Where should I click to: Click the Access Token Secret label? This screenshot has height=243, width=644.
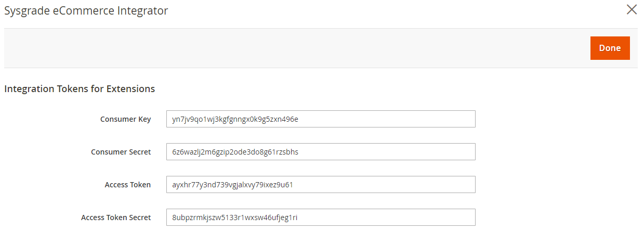(116, 218)
